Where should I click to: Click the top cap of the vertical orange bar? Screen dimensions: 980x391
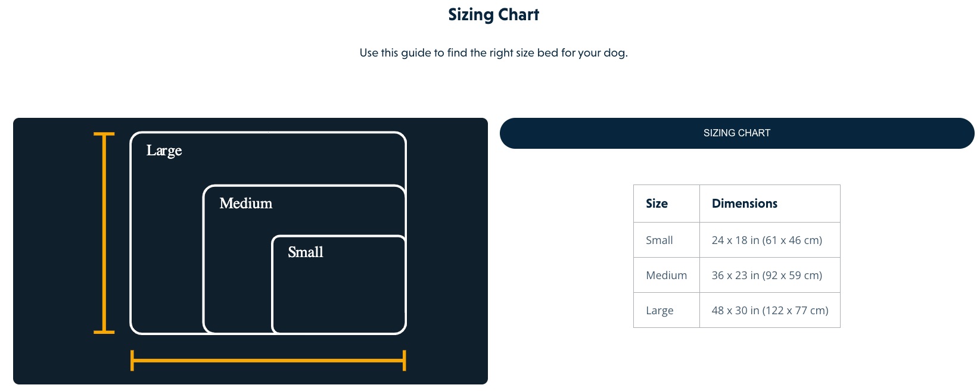tap(104, 134)
